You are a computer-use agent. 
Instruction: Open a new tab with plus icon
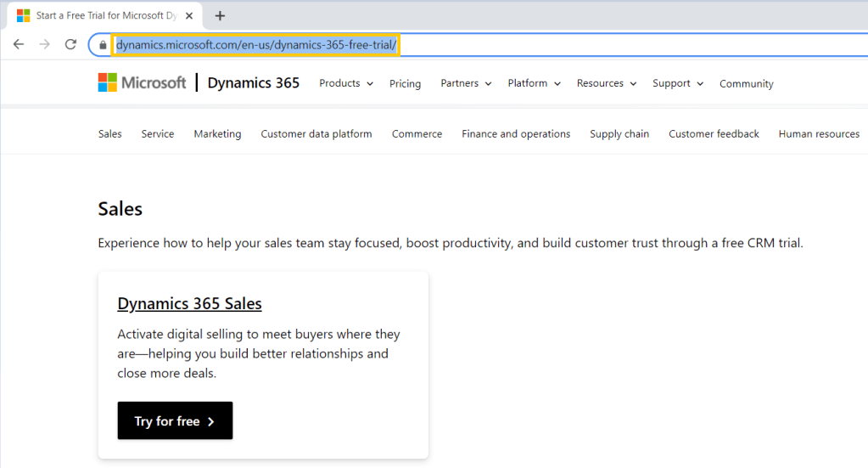(x=220, y=15)
